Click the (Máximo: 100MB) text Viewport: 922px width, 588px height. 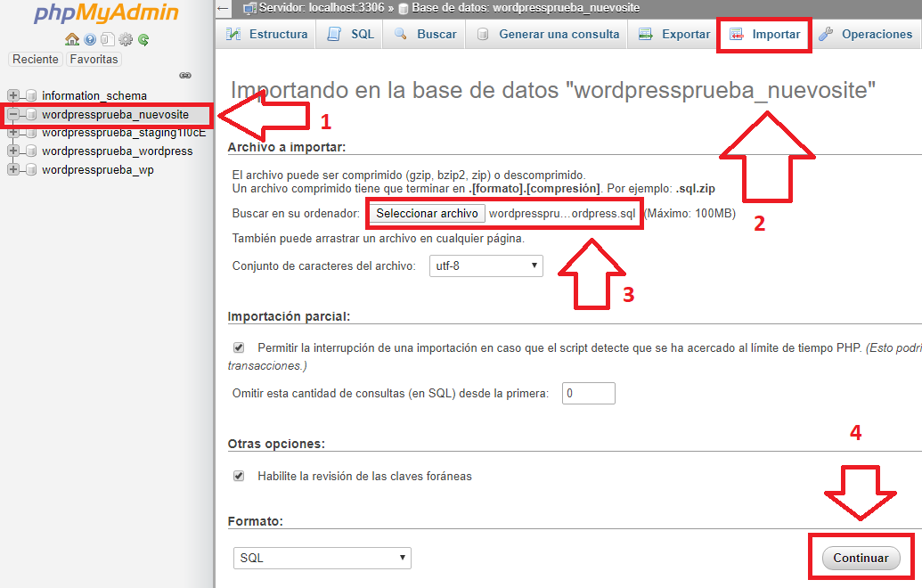[x=690, y=214]
